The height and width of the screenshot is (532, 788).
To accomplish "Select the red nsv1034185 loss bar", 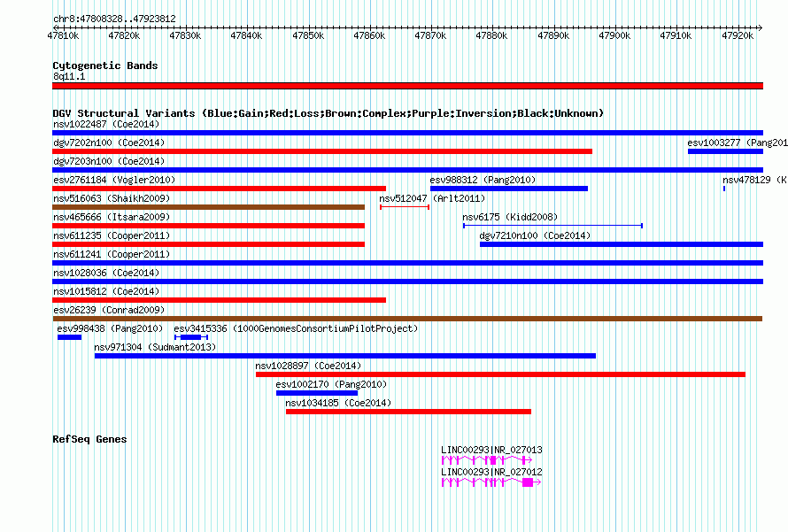I will point(408,412).
